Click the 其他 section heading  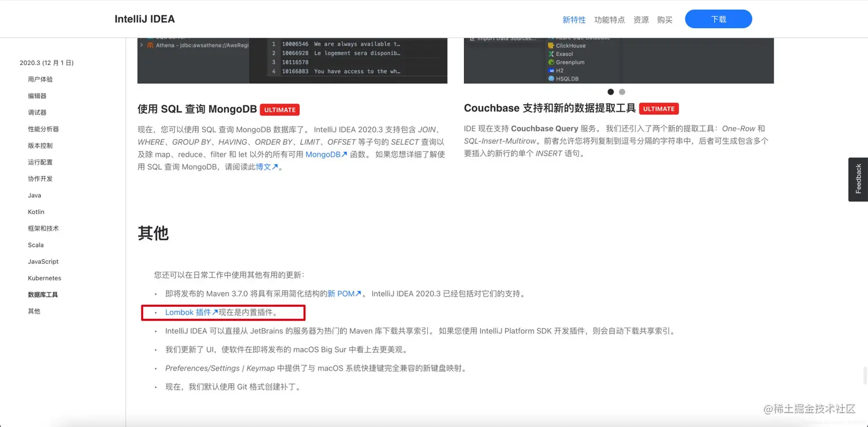(153, 233)
